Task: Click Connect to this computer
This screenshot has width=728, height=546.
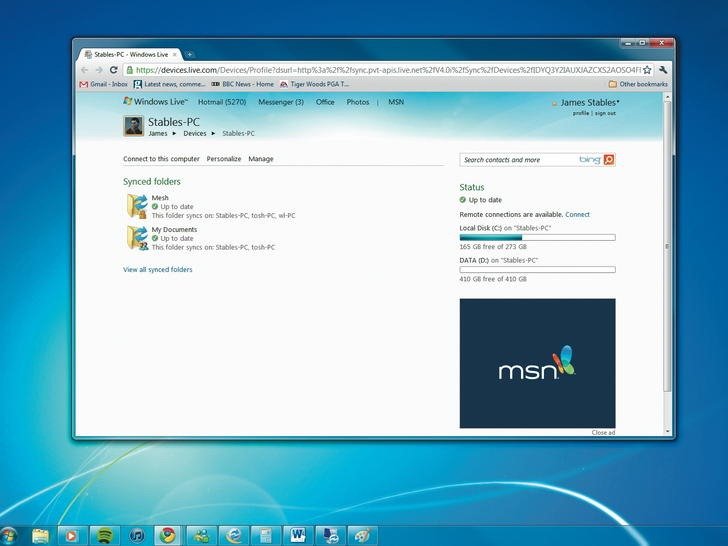Action: pyautogui.click(x=161, y=159)
